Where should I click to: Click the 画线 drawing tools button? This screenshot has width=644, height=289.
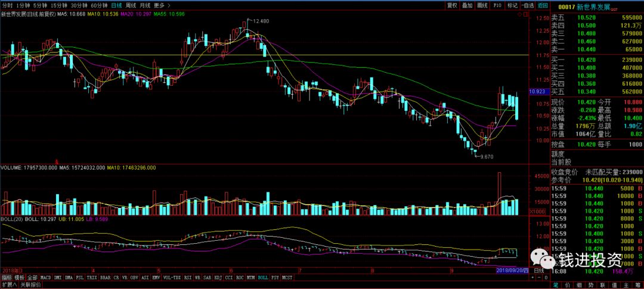482,5
